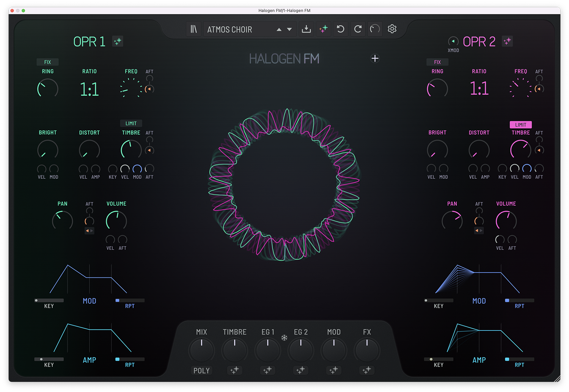
Task: Select the previous preset with up arrow
Action: 279,30
